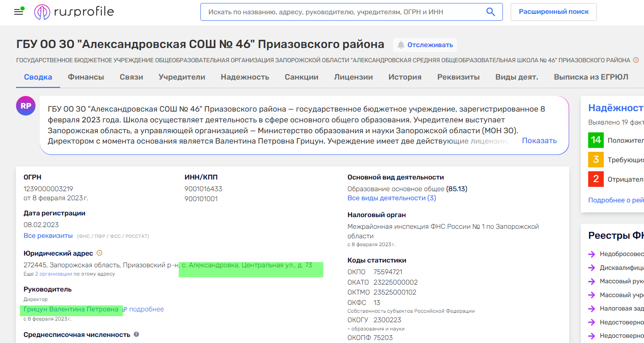Expand Все реквизиты details

point(48,236)
